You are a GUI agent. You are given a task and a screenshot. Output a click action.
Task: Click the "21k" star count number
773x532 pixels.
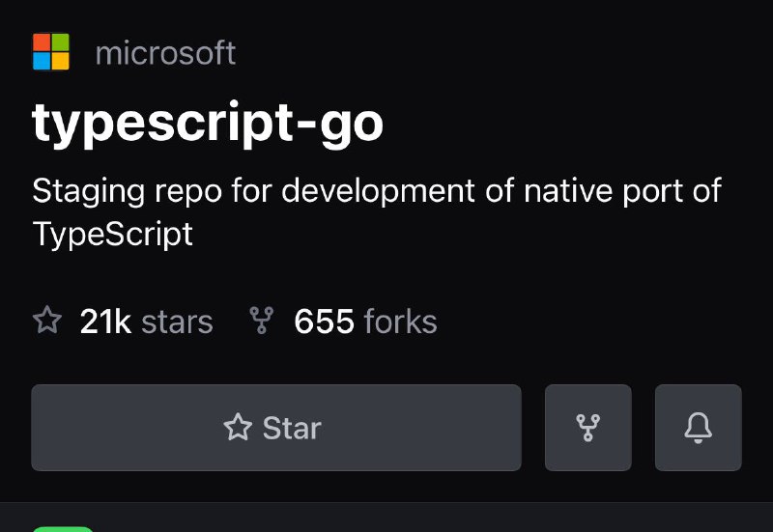[105, 322]
